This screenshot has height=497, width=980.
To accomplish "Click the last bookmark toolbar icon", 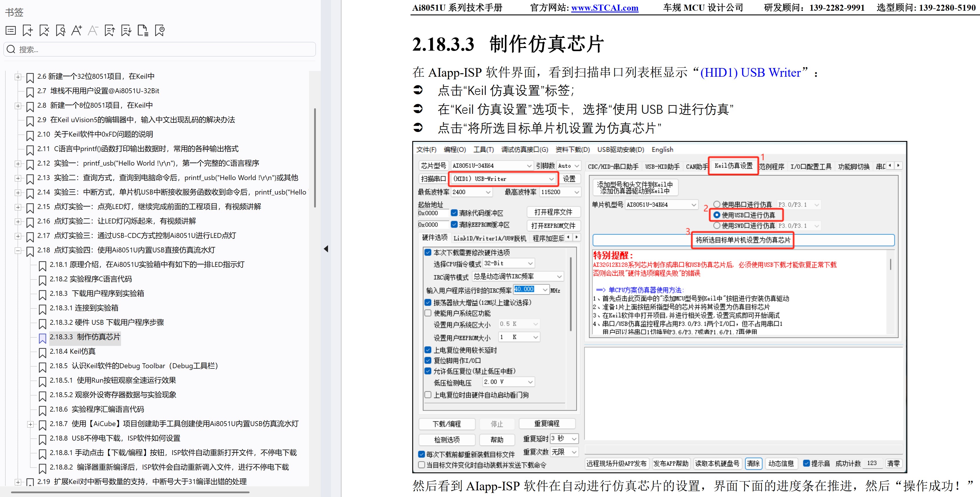I will pyautogui.click(x=160, y=30).
